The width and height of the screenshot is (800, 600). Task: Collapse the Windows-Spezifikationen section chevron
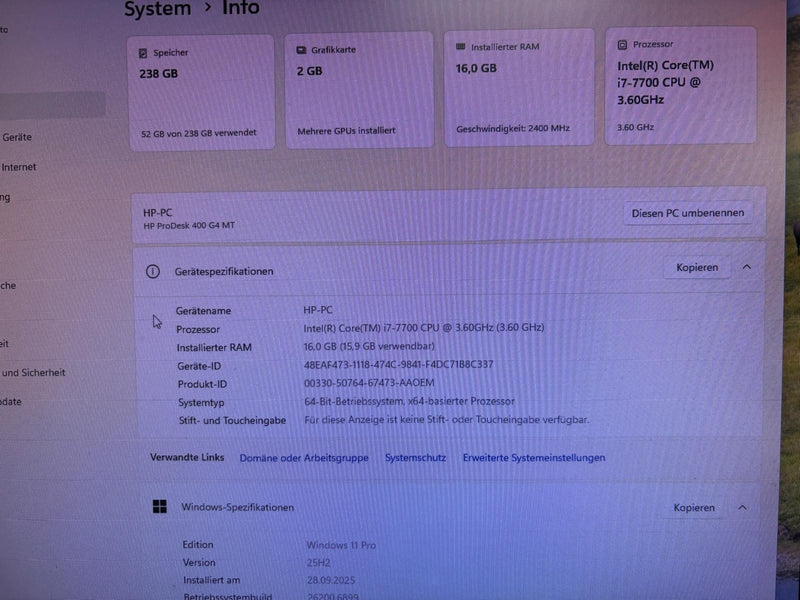pyautogui.click(x=742, y=508)
